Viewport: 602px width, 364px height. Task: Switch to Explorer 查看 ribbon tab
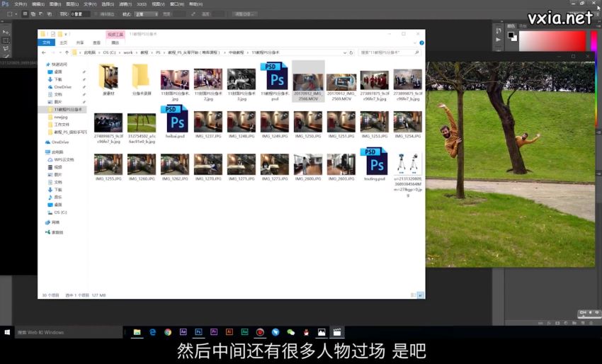pos(97,42)
